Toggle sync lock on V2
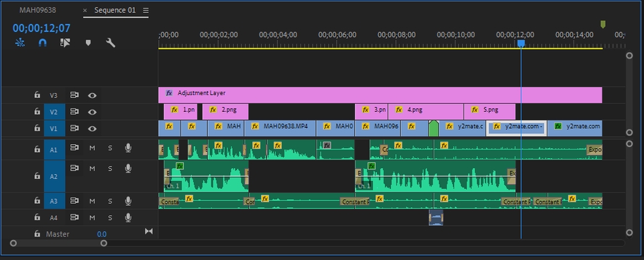 click(74, 111)
